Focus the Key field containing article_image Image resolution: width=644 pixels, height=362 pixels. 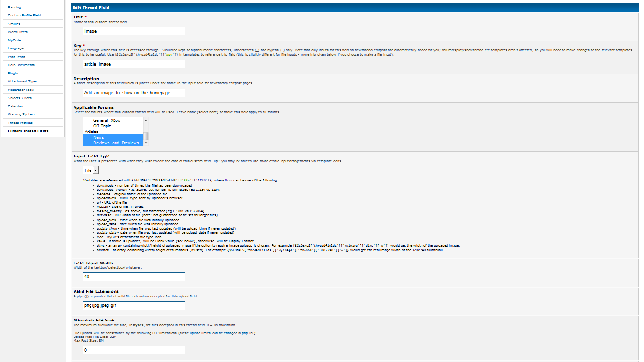134,64
